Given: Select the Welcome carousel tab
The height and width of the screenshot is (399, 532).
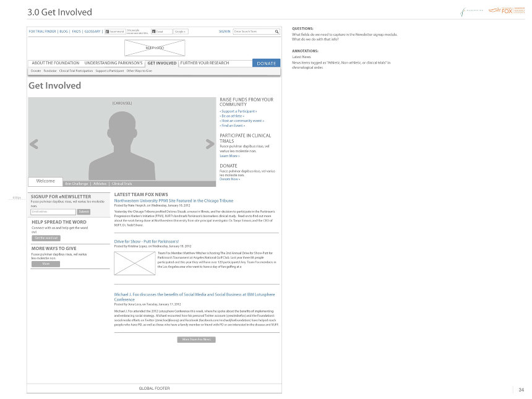Looking at the screenshot, I should [45, 181].
